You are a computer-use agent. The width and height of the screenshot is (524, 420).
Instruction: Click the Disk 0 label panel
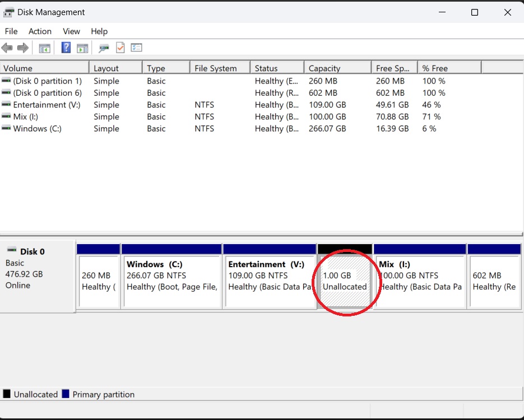pyautogui.click(x=38, y=276)
